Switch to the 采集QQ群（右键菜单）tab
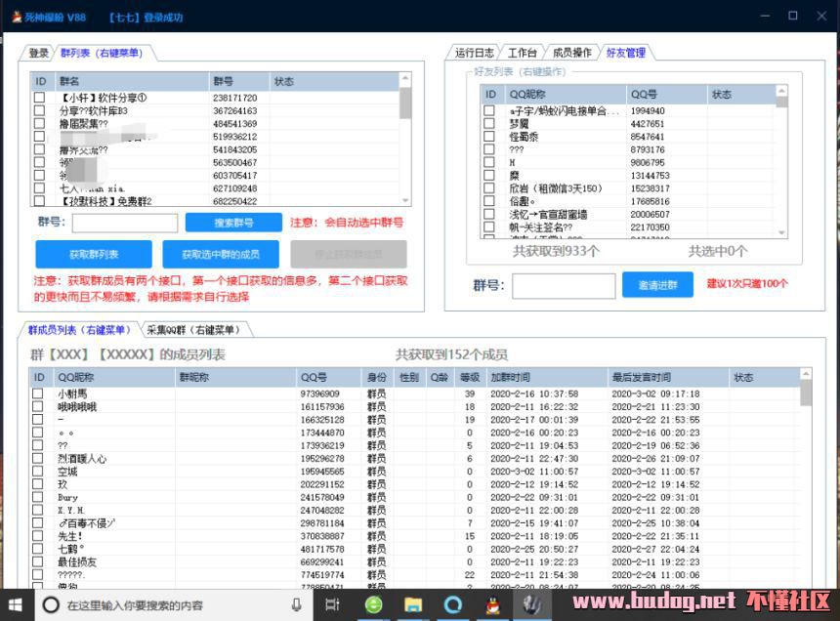 (x=193, y=330)
